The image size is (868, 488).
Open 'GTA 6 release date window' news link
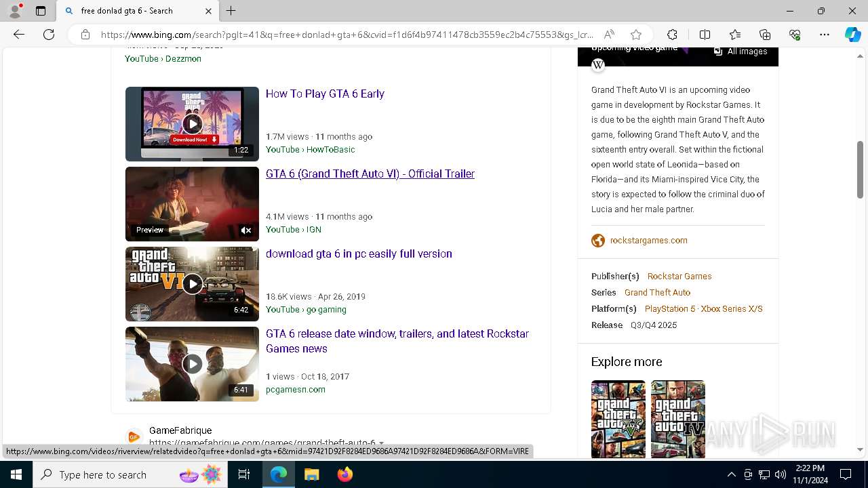point(397,341)
